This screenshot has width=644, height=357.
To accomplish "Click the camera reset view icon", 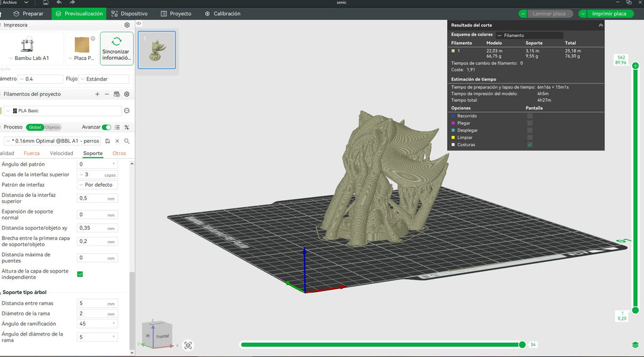I will point(188,346).
